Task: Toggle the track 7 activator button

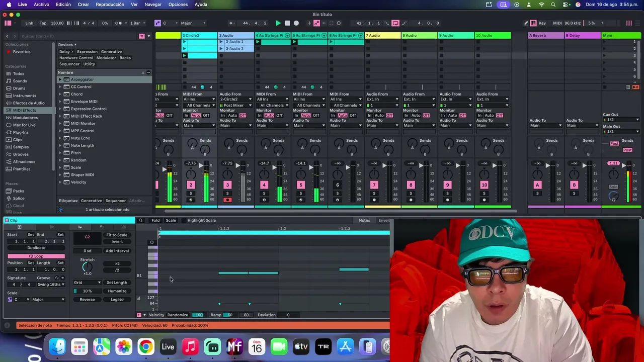Action: [x=374, y=185]
